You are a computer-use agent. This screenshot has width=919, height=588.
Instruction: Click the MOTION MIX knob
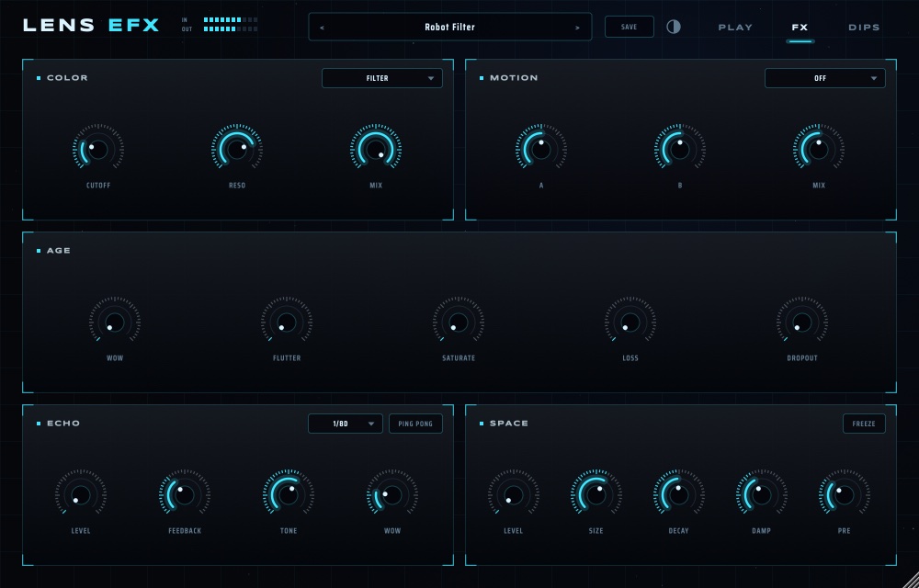pyautogui.click(x=819, y=150)
